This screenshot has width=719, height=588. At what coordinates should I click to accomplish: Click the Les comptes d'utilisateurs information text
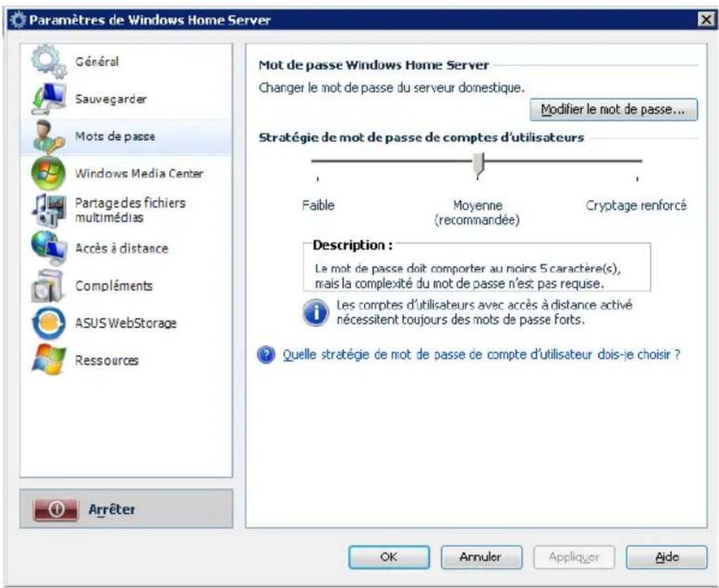click(484, 312)
